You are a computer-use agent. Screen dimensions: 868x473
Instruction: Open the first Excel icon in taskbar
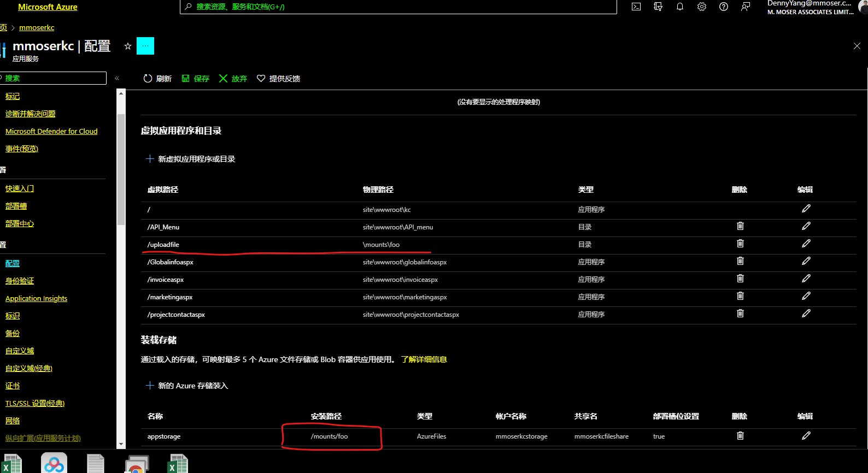(11, 464)
